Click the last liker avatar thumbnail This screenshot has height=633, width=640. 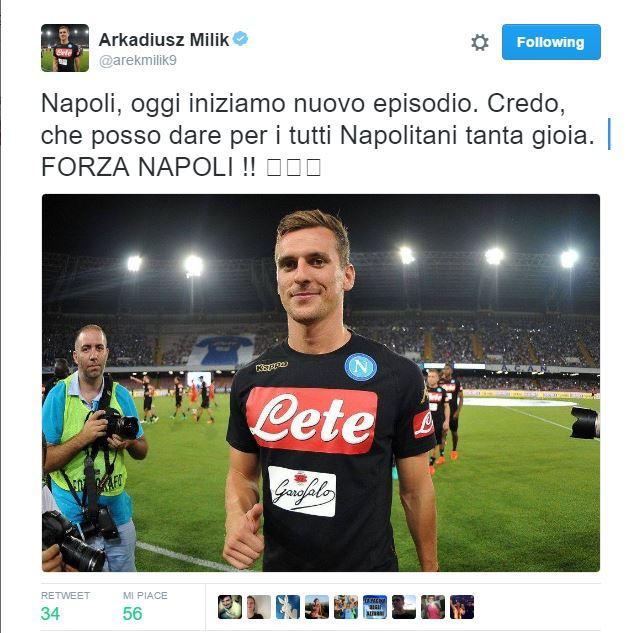462,607
